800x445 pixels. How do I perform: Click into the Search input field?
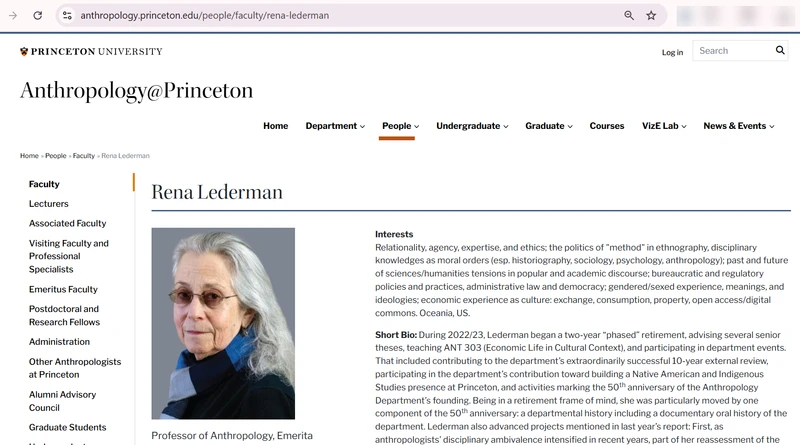click(733, 51)
